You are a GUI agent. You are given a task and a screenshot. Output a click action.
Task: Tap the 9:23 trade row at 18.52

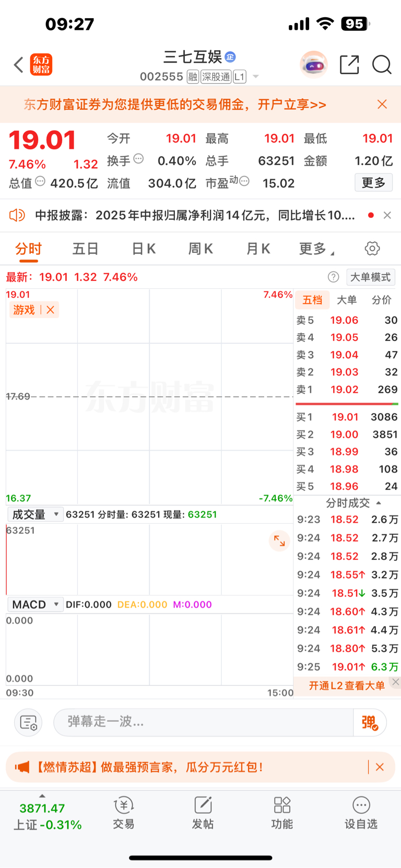coord(347,520)
